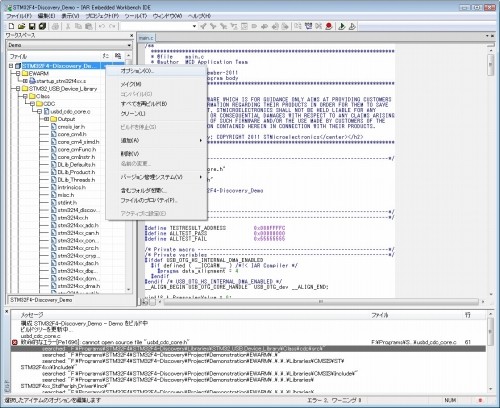Collapse the CDC folder node
This screenshot has width=500, height=408.
tap(32, 104)
